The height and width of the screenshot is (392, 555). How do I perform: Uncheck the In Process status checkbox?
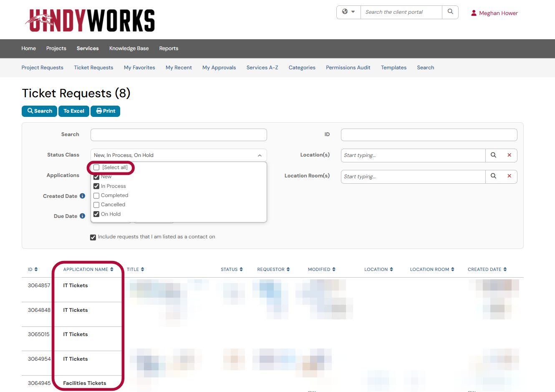click(x=96, y=186)
